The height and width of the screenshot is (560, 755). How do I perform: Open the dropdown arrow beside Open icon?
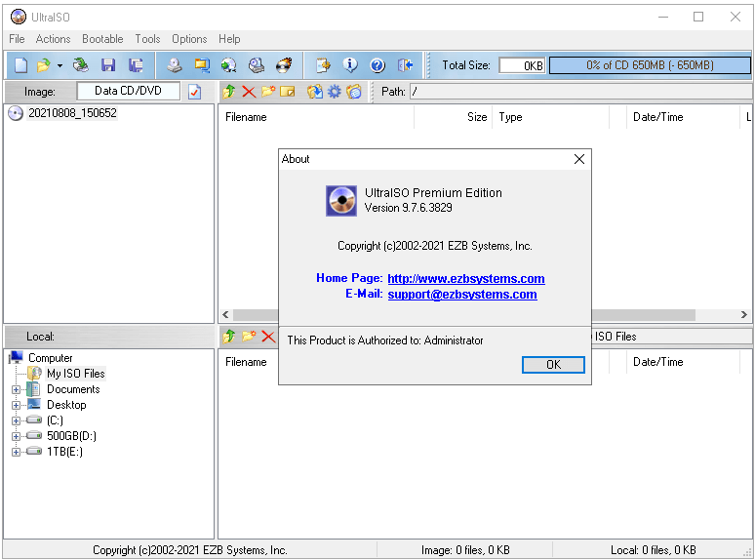click(60, 65)
